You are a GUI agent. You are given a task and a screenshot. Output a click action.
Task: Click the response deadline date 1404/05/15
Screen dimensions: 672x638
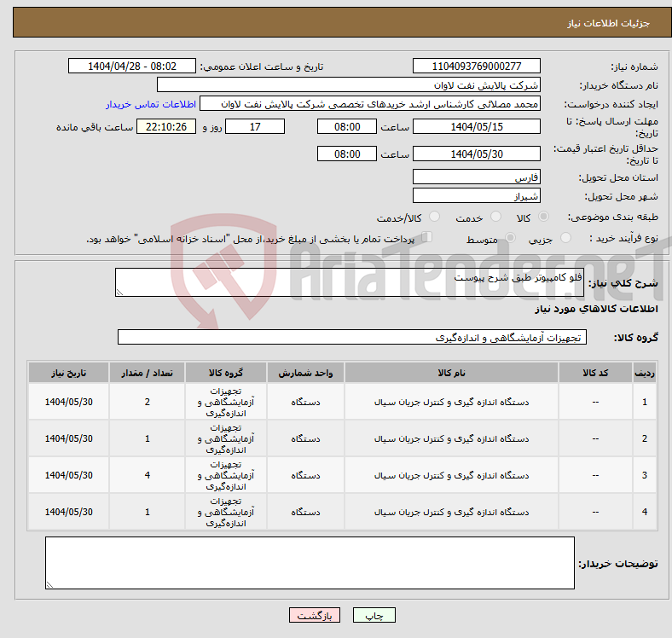point(476,126)
